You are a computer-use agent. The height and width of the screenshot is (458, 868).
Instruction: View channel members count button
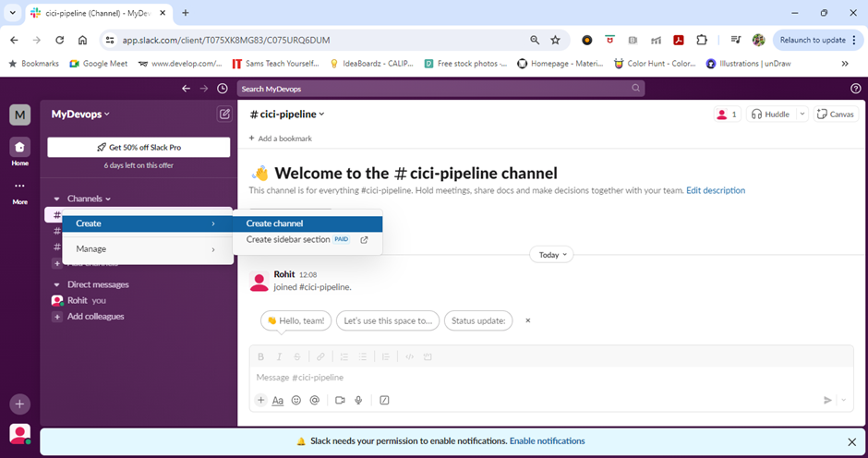pos(727,114)
